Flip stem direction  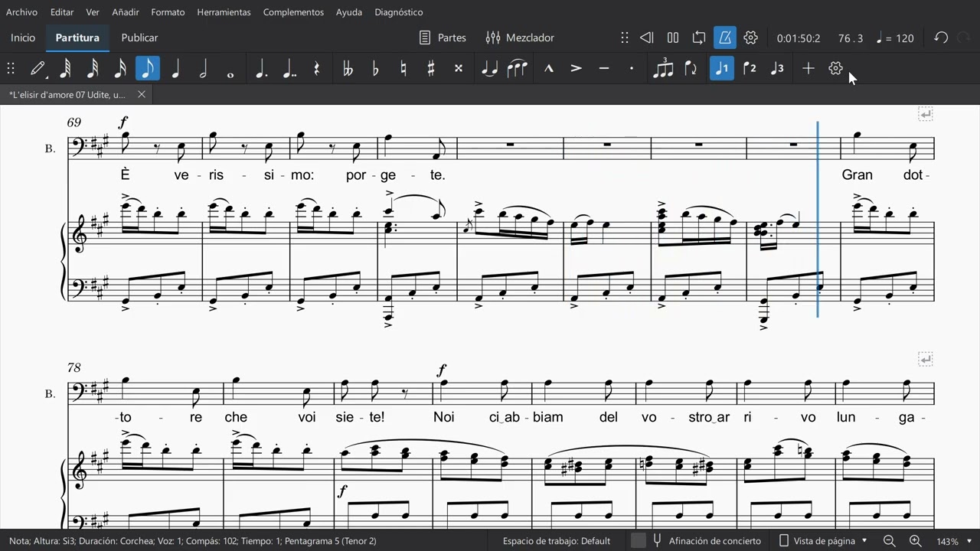[x=691, y=68]
